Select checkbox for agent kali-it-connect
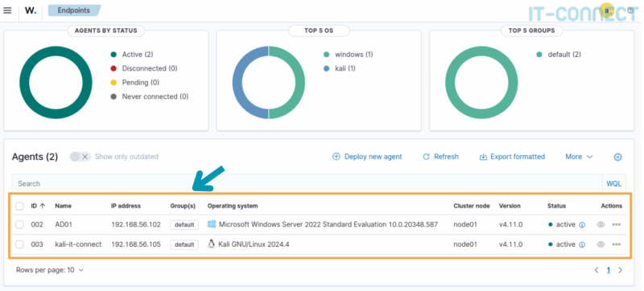 (x=19, y=244)
